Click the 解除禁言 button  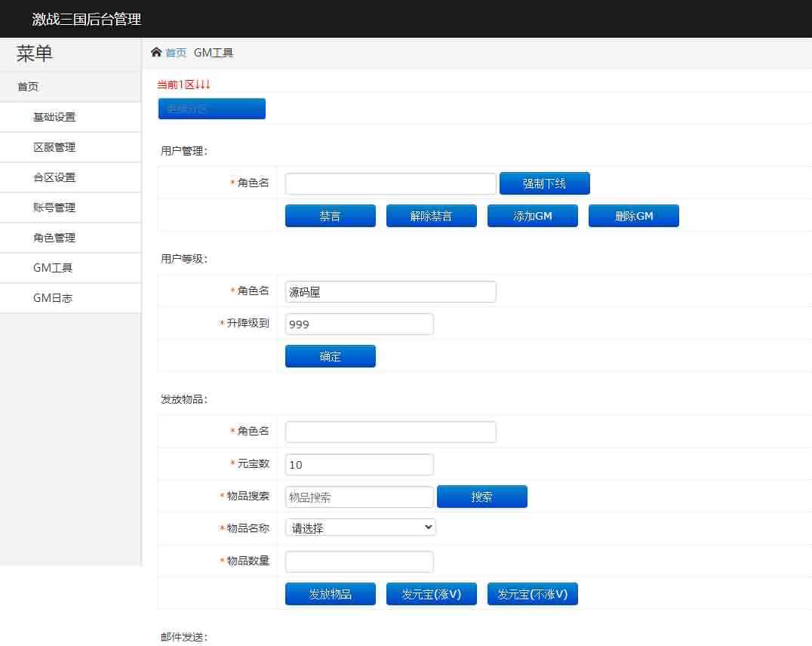click(431, 216)
